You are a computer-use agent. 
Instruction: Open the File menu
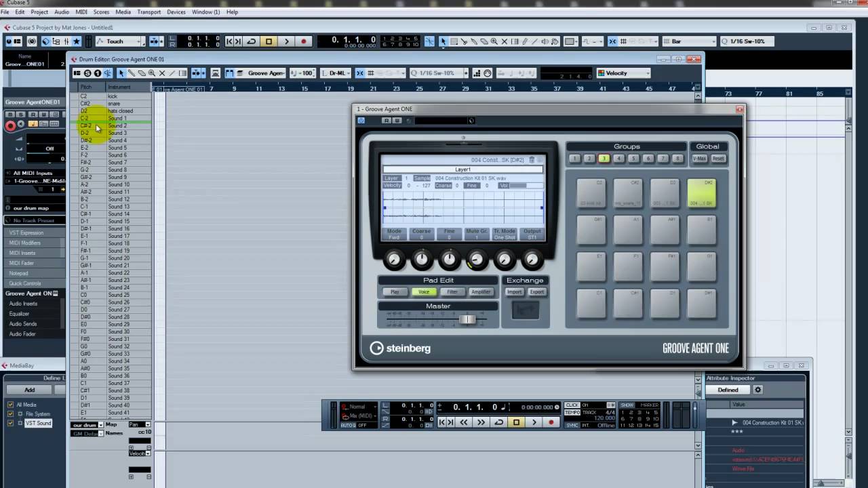[6, 12]
